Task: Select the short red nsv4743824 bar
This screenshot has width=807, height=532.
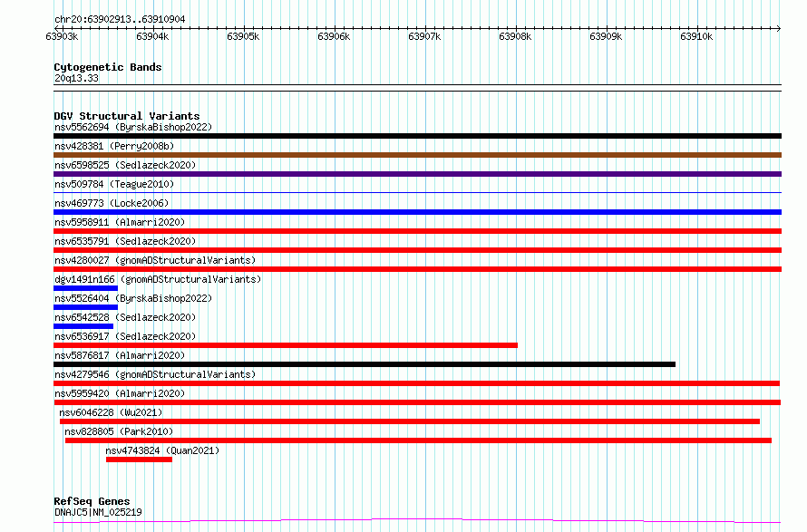Action: click(x=139, y=460)
